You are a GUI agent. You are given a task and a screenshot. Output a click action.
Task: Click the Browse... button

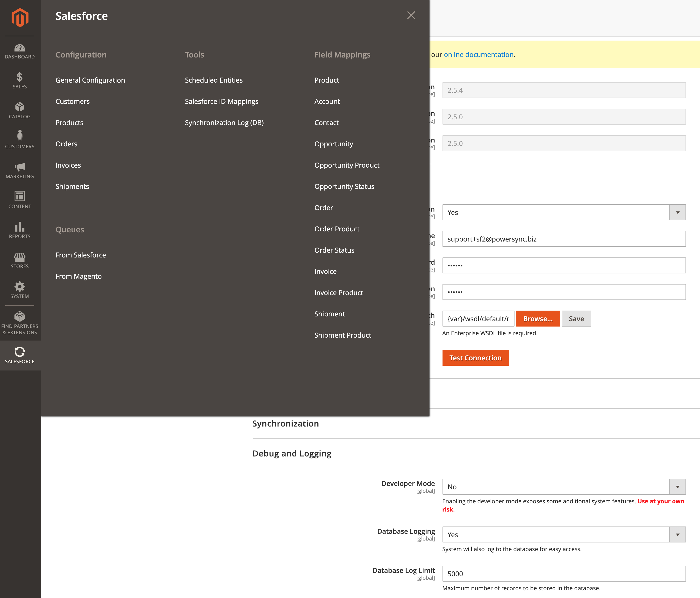pyautogui.click(x=537, y=319)
